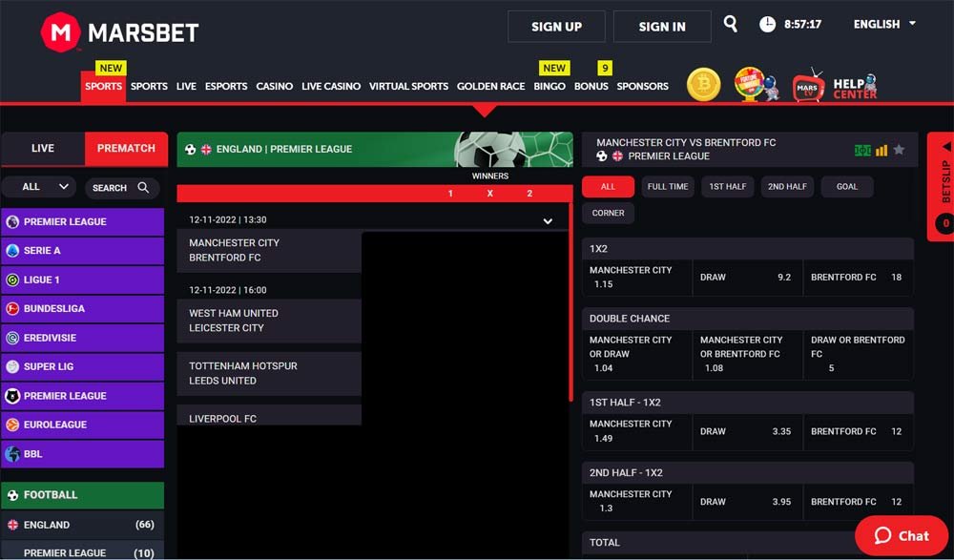
Task: Pick Draw or Brentford FC at 5
Action: tap(859, 355)
